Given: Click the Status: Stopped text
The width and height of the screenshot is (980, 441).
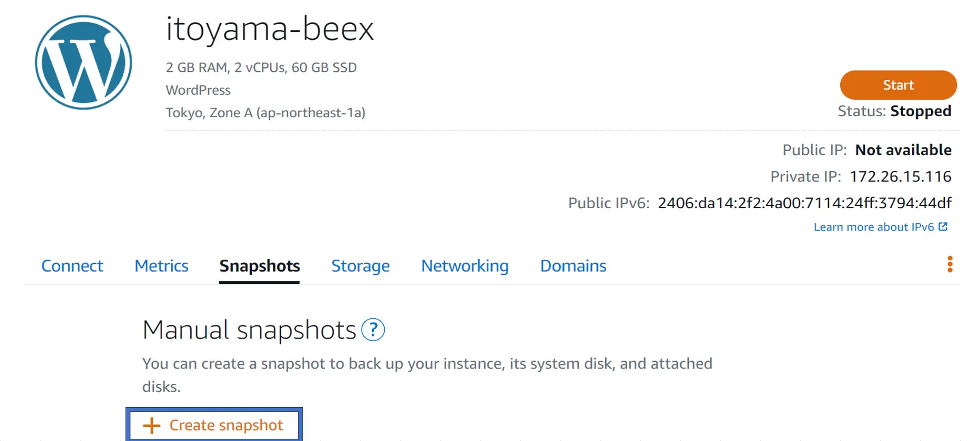Looking at the screenshot, I should [x=894, y=111].
